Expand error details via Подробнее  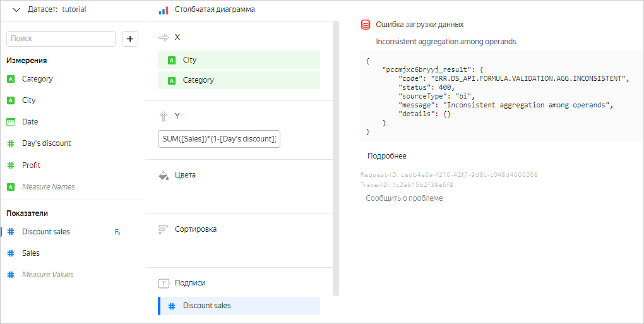click(386, 156)
